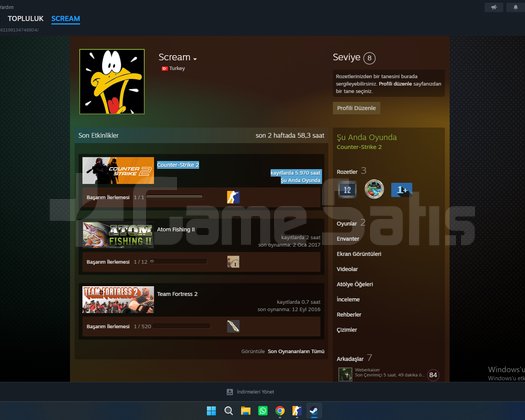Open the round community badge
This screenshot has height=420, width=525.
pos(374,189)
